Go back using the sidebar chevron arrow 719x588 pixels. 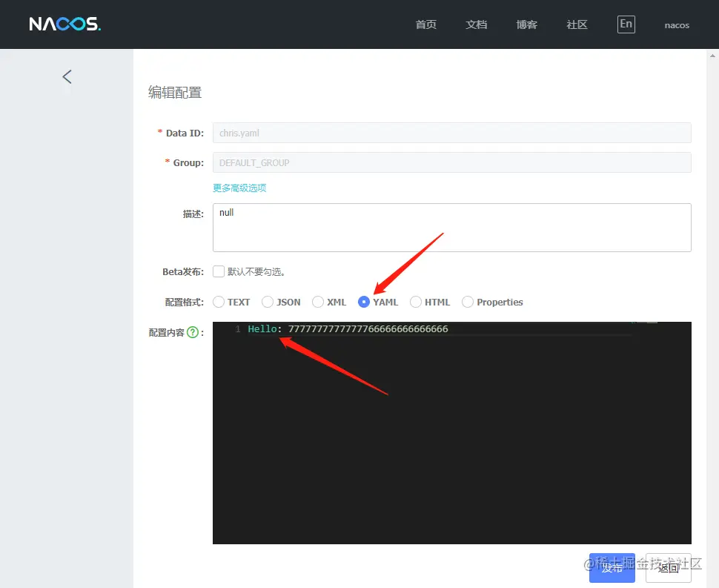coord(67,76)
